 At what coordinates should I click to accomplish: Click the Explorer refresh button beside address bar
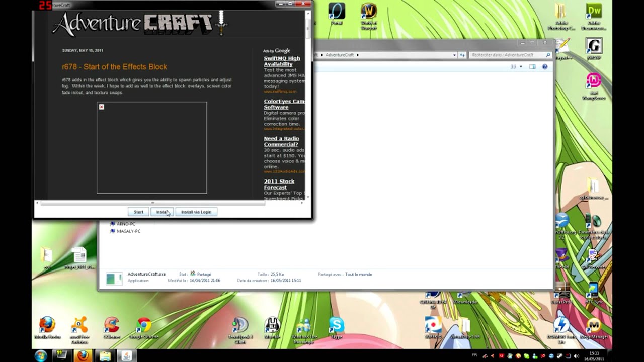pos(462,55)
